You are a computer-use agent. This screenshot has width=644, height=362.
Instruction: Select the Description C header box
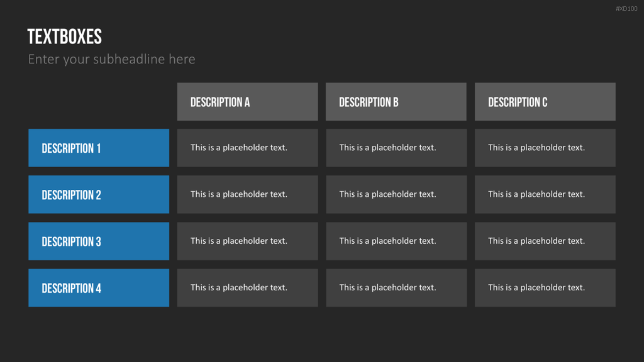545,102
